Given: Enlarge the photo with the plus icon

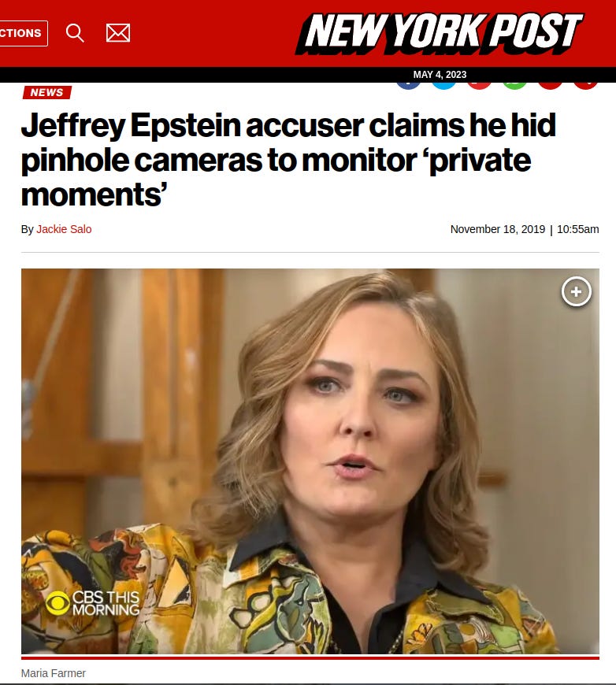Looking at the screenshot, I should click(576, 291).
